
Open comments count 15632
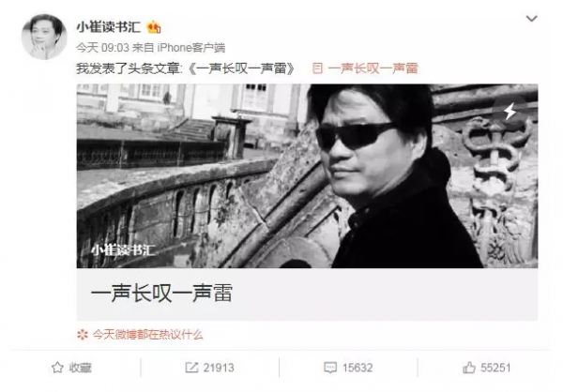[358, 368]
